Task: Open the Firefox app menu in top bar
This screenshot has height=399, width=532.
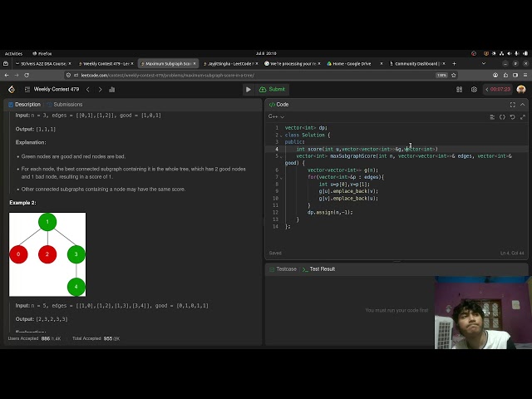Action: (x=42, y=53)
